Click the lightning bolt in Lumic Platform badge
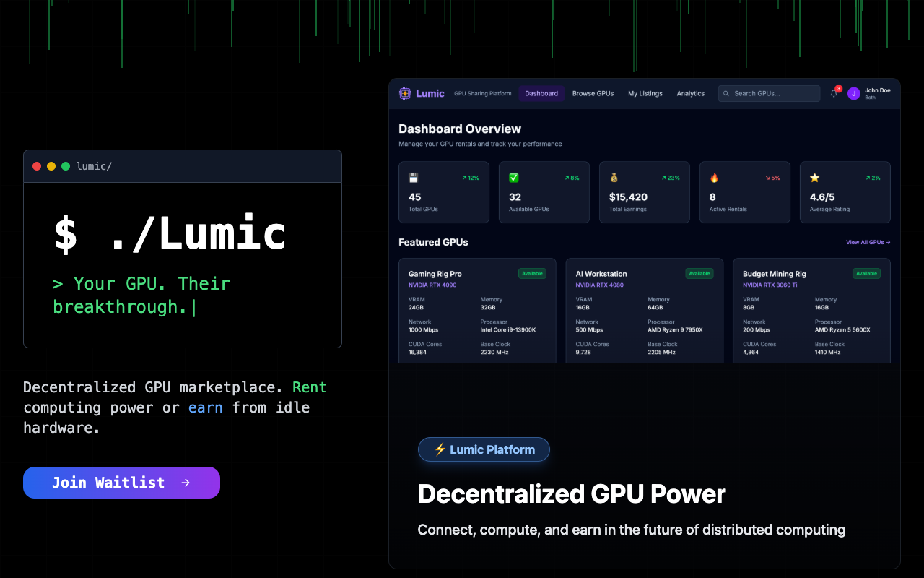Screen dimensions: 924x578 click(x=439, y=449)
